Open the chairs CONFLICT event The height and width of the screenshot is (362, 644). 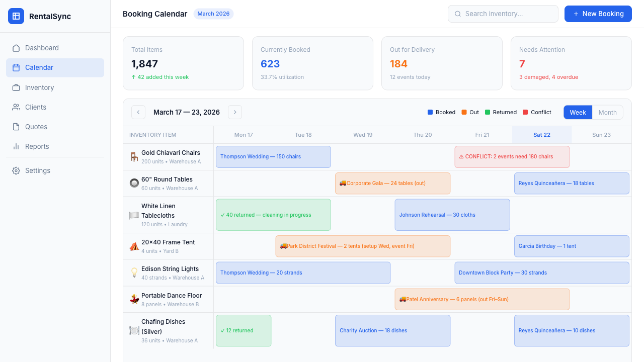[512, 157]
